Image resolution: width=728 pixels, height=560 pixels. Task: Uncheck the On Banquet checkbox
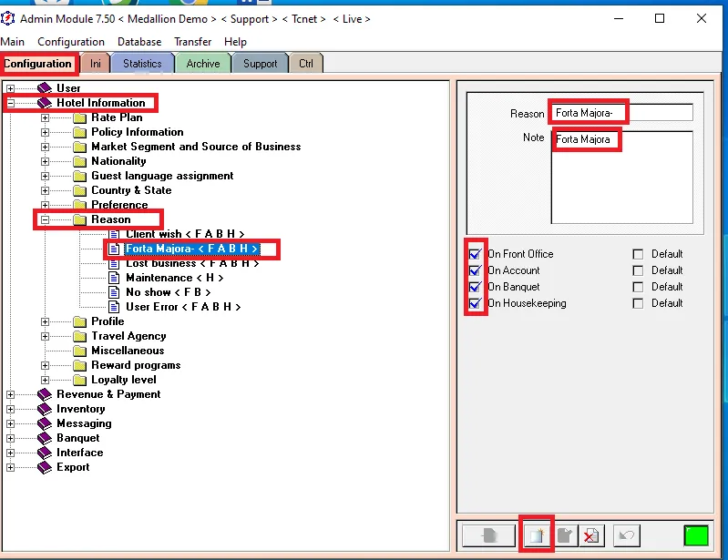pyautogui.click(x=475, y=287)
